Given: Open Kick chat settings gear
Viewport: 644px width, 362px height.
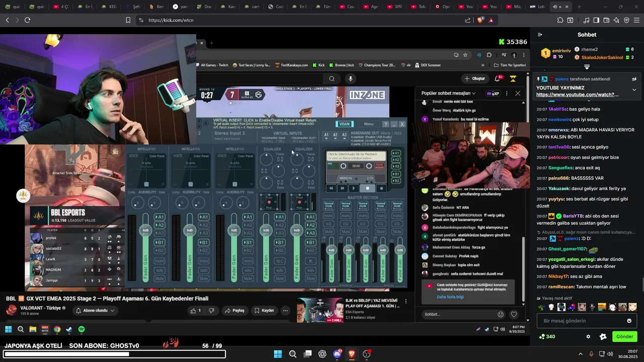Looking at the screenshot, I should [588, 336].
